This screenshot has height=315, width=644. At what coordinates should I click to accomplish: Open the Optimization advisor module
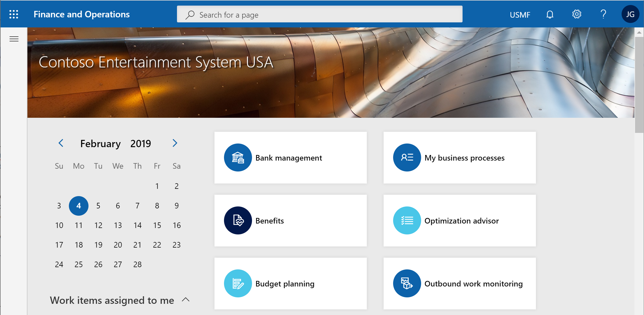460,220
